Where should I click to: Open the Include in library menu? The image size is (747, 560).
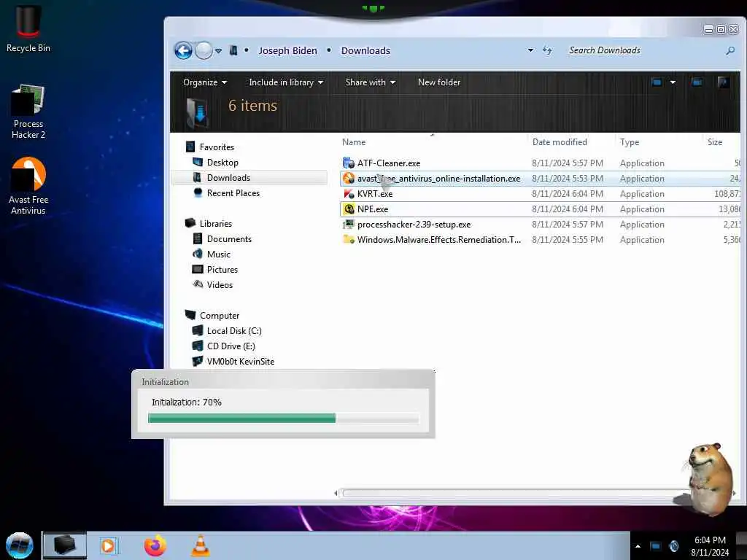coord(286,82)
